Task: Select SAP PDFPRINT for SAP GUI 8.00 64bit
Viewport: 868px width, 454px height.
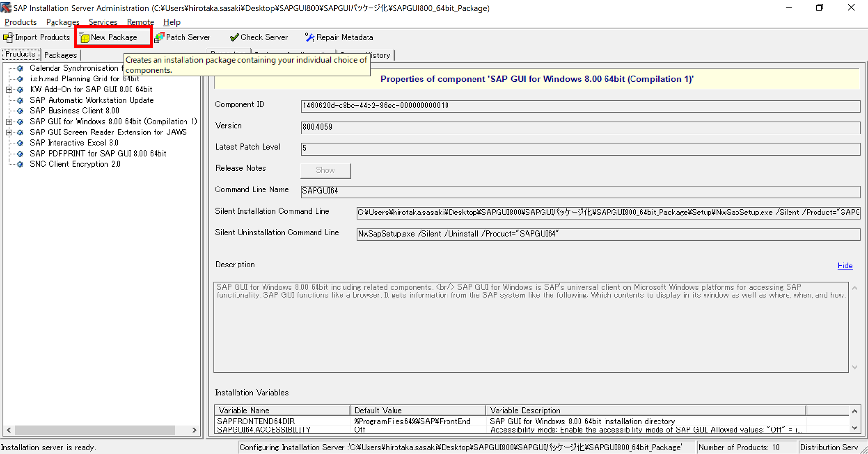Action: coord(98,154)
